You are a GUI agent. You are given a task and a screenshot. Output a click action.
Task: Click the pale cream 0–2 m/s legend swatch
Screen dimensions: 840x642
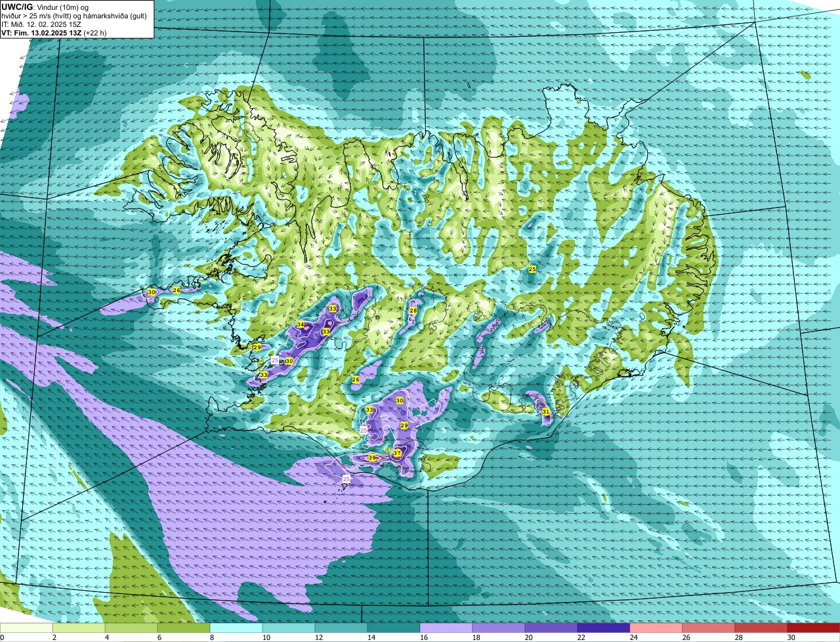26,628
